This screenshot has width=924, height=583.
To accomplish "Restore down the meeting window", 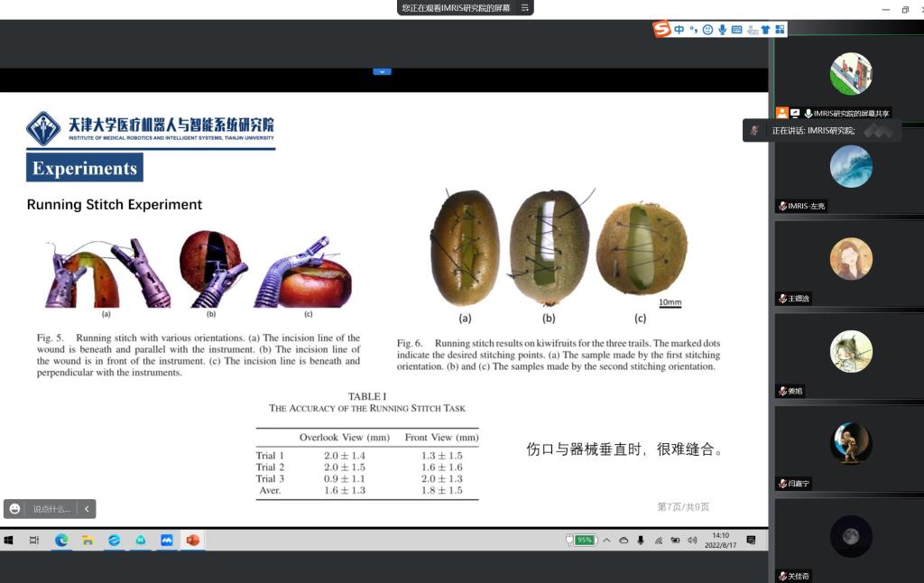I will (905, 9).
